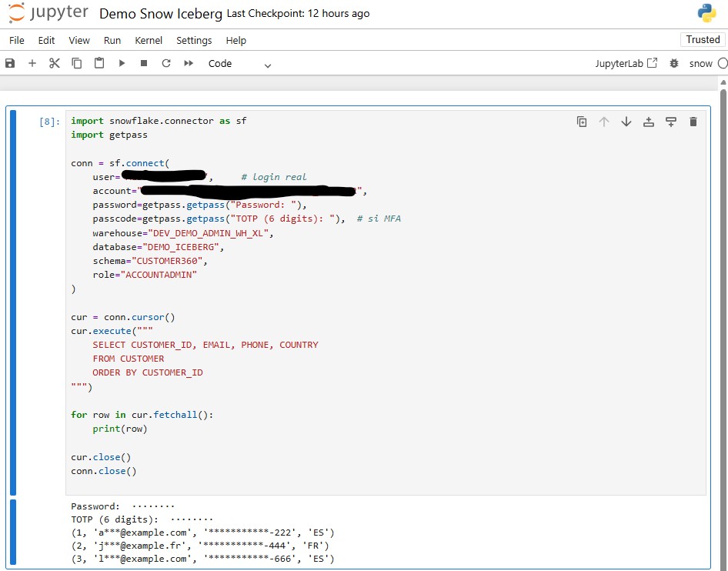Open the Kernel menu
728x571 pixels.
[149, 40]
